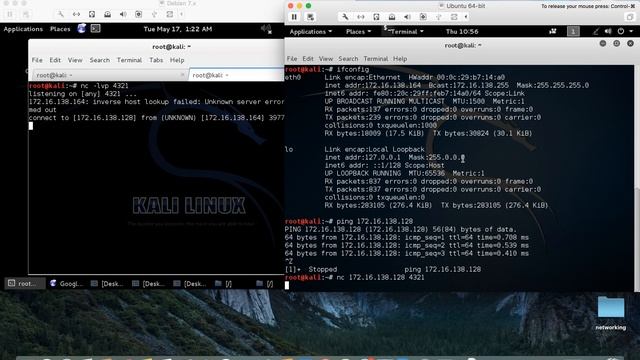This screenshot has height=360, width=640.
Task: Click pen icon in Ubuntu VM panel
Action: tap(596, 31)
